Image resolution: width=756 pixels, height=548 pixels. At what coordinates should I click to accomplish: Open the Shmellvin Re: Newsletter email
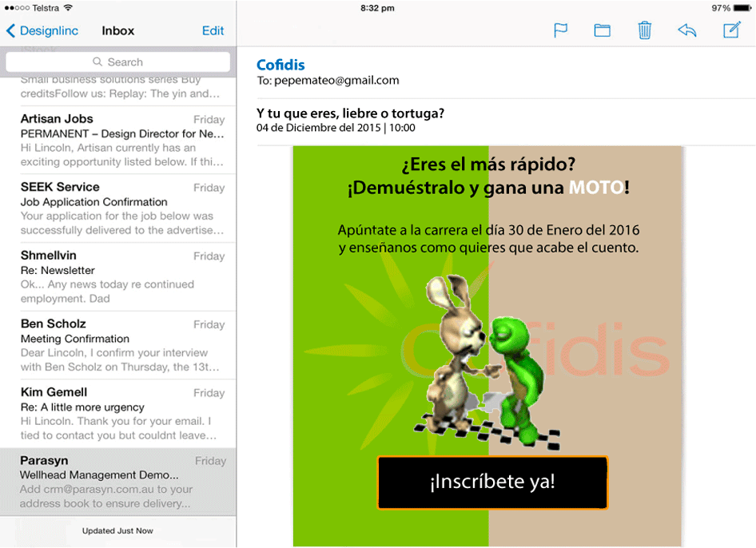[118, 276]
